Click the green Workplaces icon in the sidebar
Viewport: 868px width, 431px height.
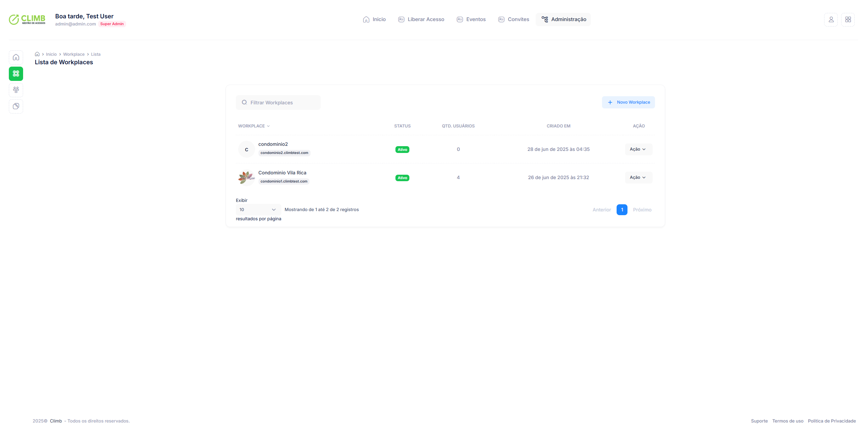(16, 73)
